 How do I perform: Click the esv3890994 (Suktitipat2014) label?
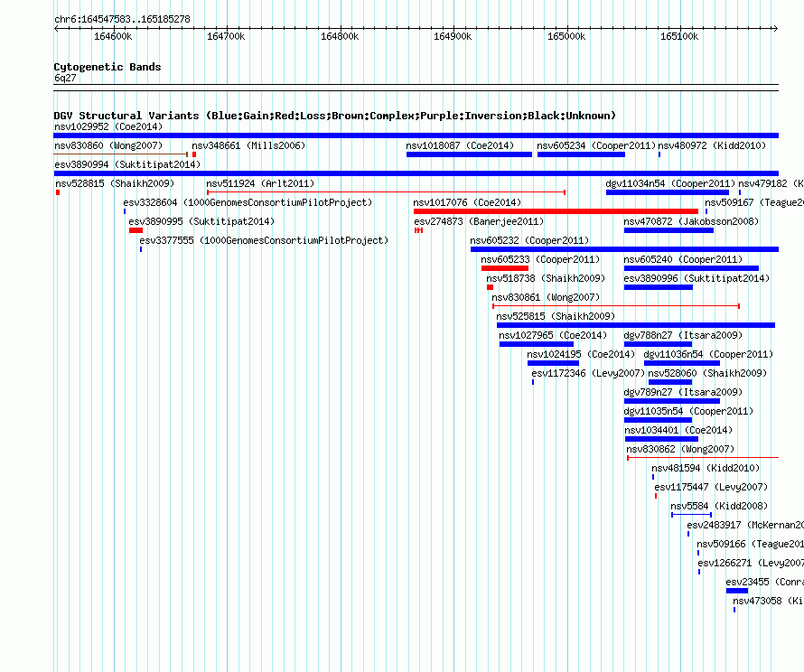click(x=127, y=164)
